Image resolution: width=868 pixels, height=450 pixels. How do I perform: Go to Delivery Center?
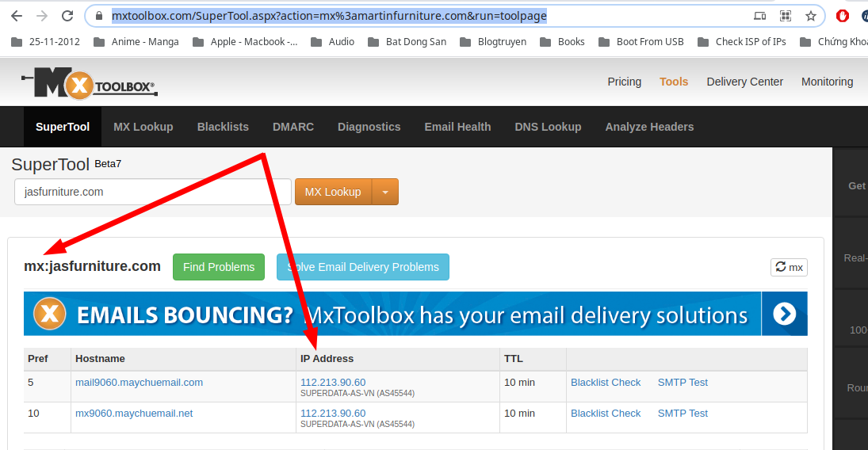[x=744, y=82]
